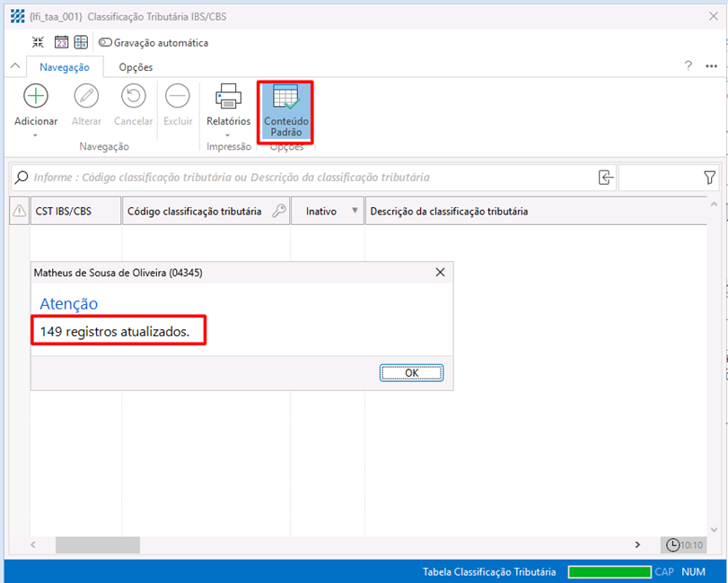This screenshot has width=728, height=583.
Task: Switch to the Opções tab
Action: tap(136, 67)
